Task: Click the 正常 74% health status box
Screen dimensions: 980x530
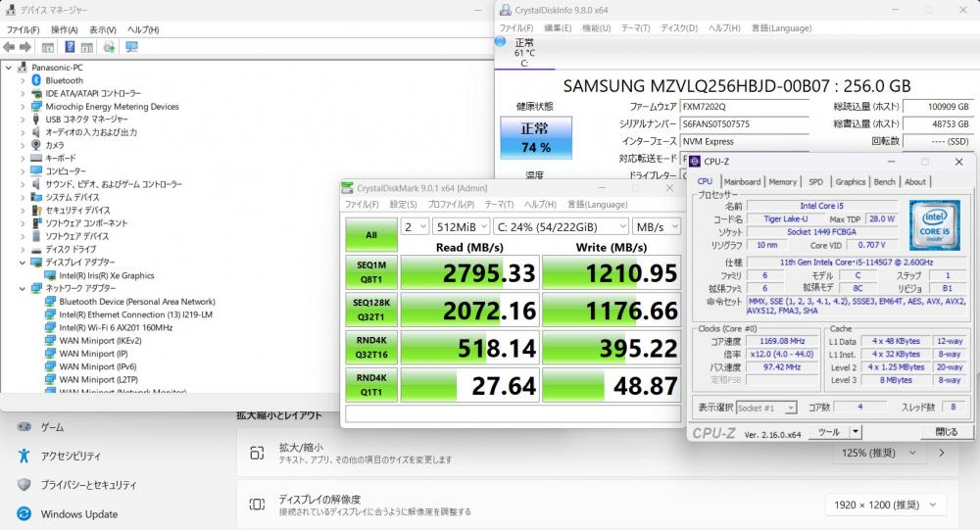Action: (x=535, y=138)
